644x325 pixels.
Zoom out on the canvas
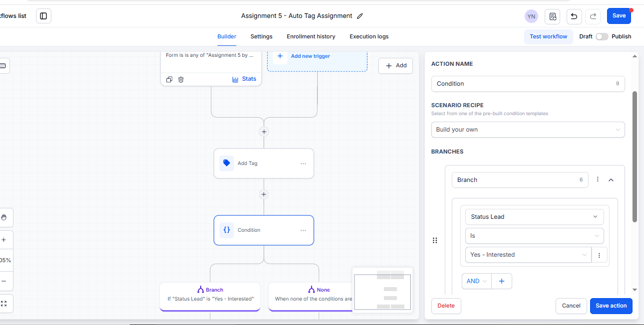pyautogui.click(x=4, y=281)
